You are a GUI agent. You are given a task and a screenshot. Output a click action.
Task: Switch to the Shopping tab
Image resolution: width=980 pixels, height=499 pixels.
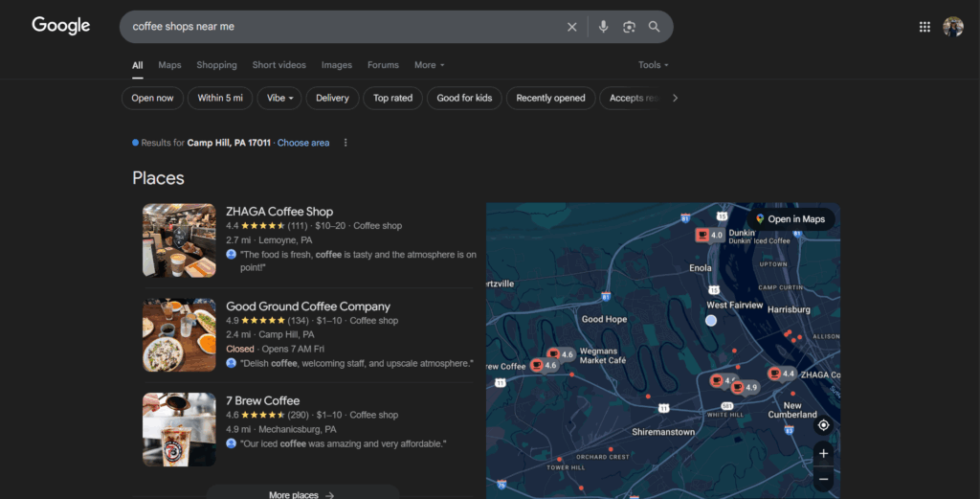216,65
